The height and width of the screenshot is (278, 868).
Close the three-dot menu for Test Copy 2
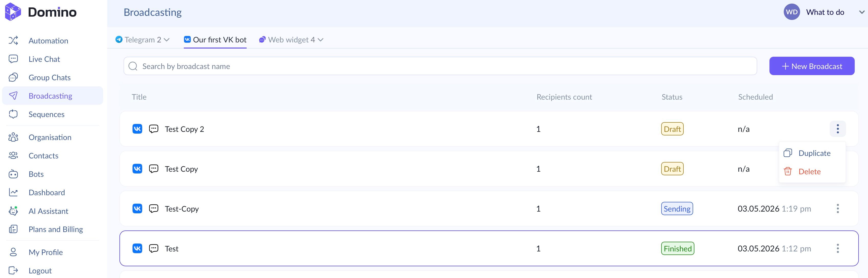838,129
